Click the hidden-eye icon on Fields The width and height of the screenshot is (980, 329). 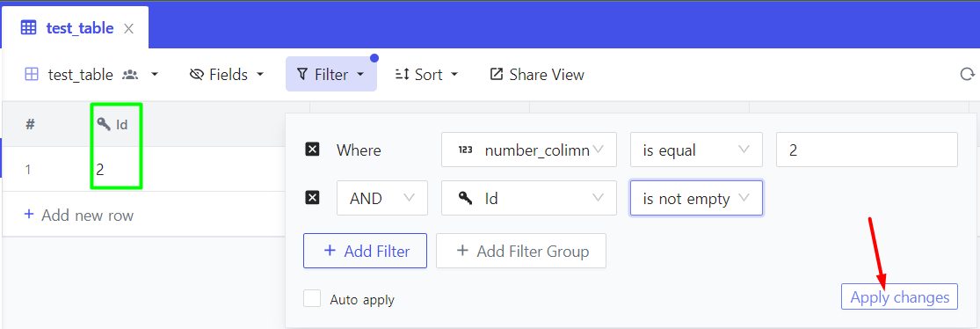click(x=196, y=75)
